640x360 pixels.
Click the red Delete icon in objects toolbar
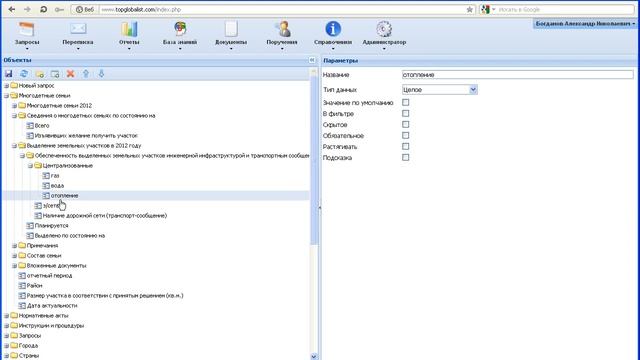pyautogui.click(x=70, y=73)
